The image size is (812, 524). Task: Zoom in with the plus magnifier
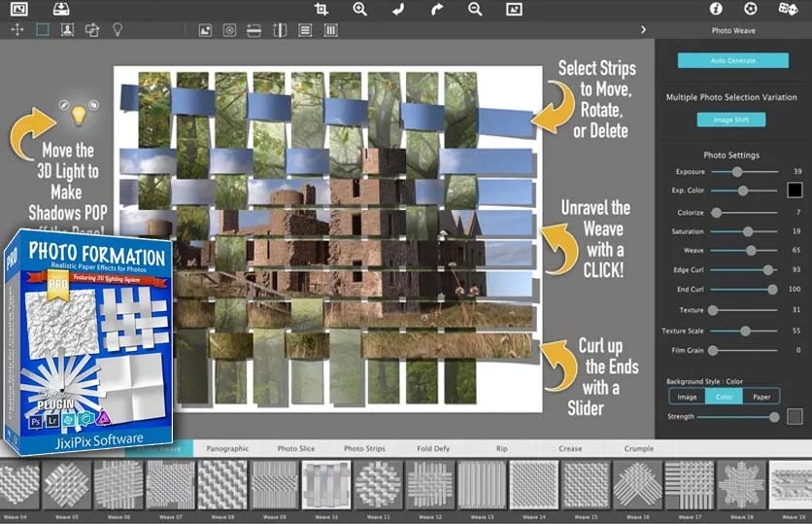tap(360, 9)
